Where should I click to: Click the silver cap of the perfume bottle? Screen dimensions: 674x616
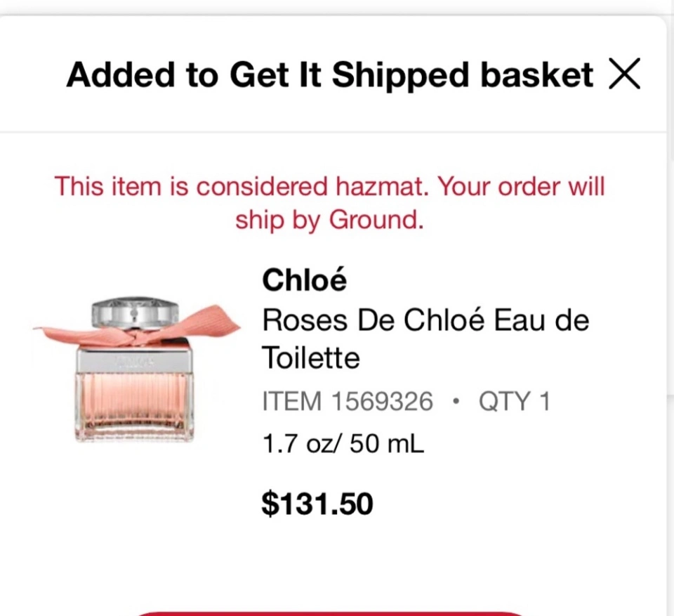[x=135, y=312]
